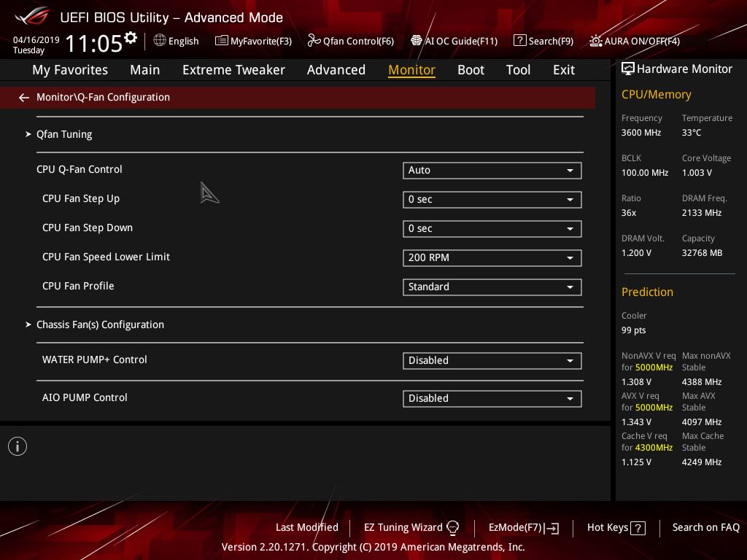Click the Hardware Monitor display icon
Image resolution: width=747 pixels, height=560 pixels.
coord(628,69)
